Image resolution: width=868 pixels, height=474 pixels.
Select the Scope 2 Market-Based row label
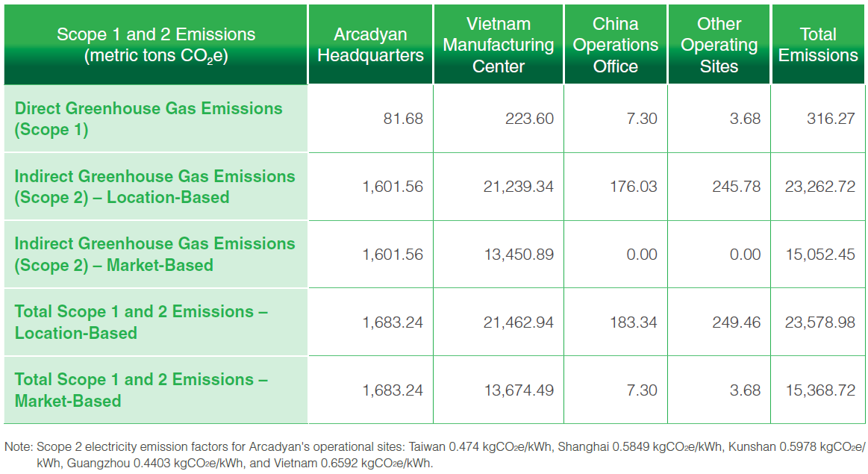coord(154,254)
